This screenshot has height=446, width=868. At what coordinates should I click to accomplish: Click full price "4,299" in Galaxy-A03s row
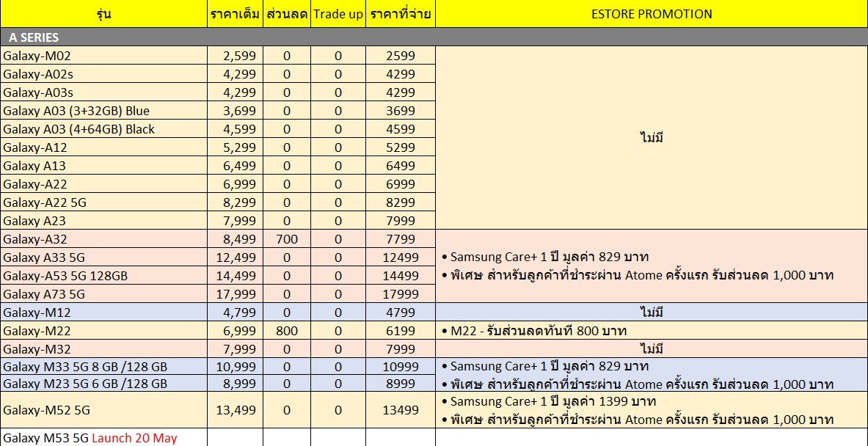(240, 92)
